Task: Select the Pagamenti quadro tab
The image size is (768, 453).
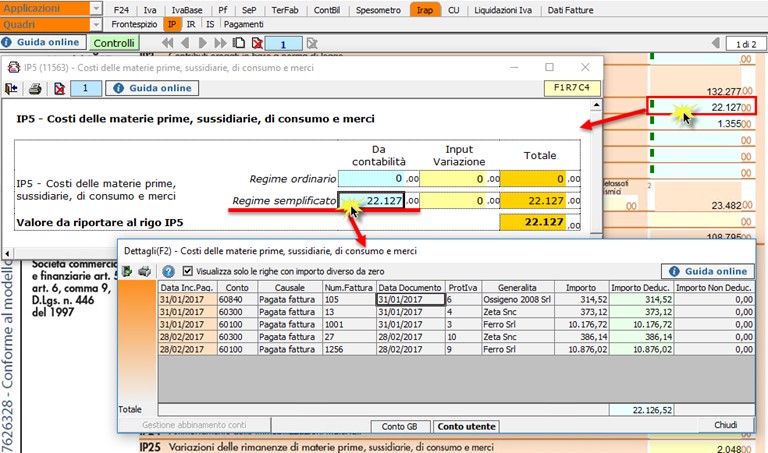Action: coord(243,24)
